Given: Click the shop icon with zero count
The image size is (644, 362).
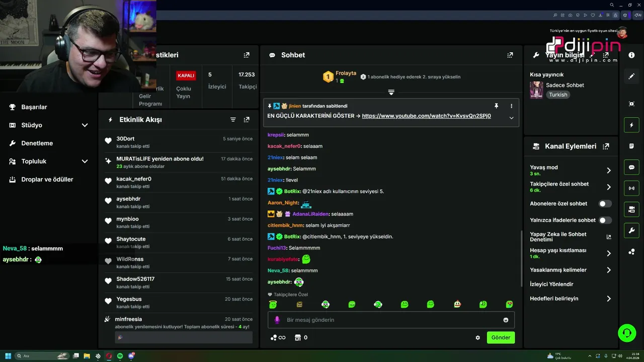Looking at the screenshot, I should [x=301, y=338].
